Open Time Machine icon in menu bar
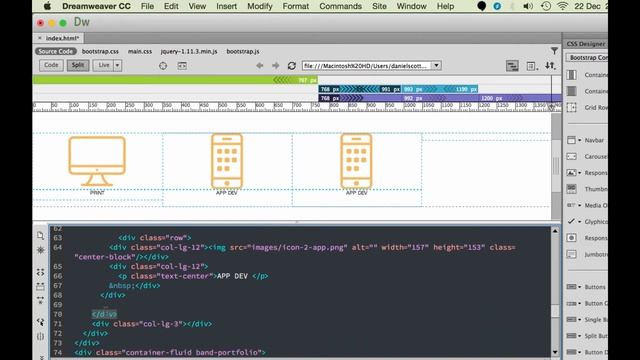 tap(546, 6)
